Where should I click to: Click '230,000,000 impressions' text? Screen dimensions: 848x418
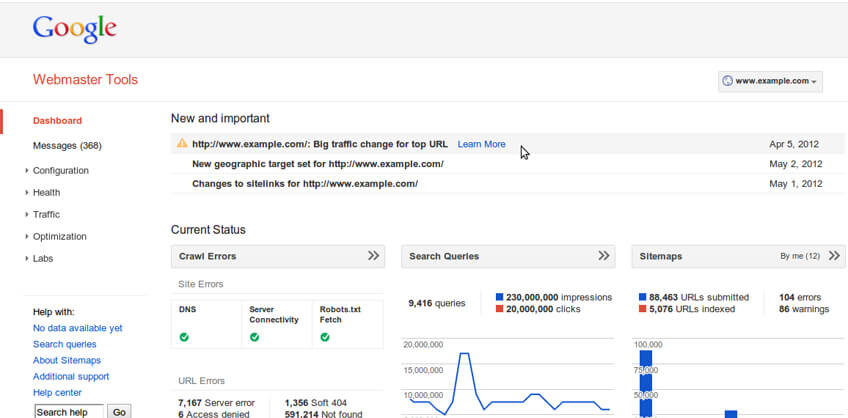point(559,297)
